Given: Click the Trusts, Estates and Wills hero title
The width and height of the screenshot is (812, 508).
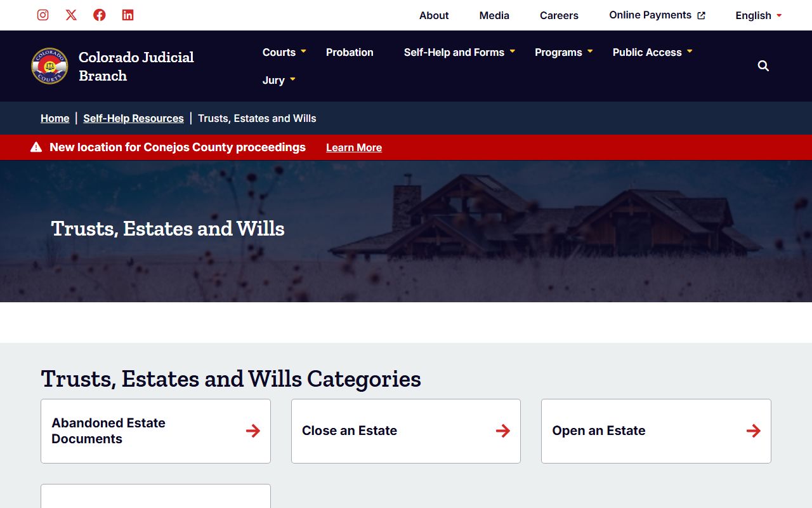Looking at the screenshot, I should 167,229.
